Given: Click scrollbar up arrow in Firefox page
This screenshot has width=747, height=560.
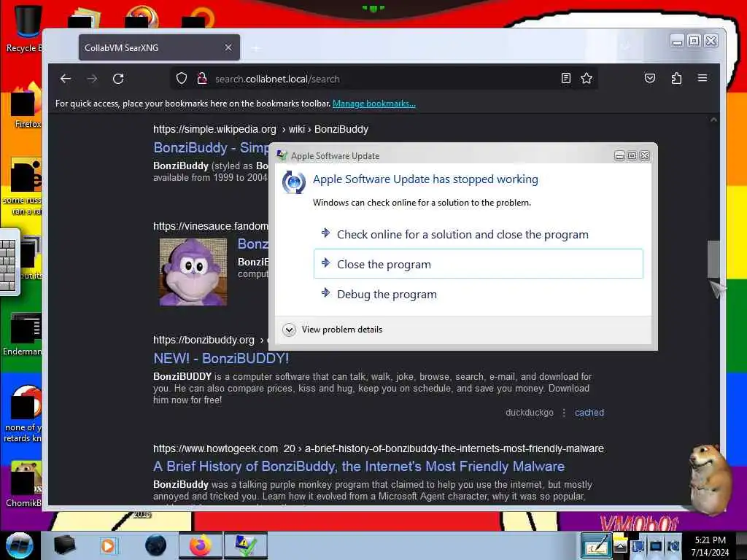Looking at the screenshot, I should [x=713, y=120].
